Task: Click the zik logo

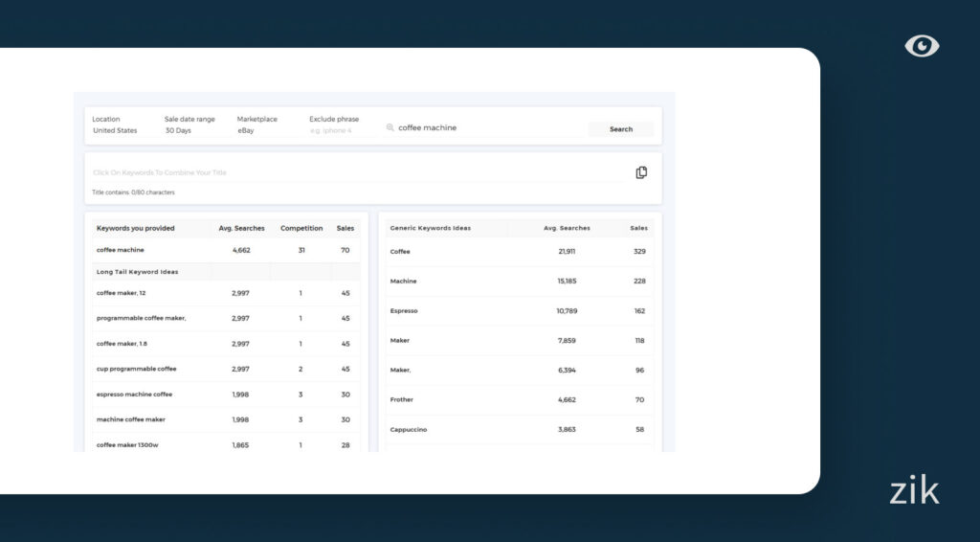Action: tap(914, 491)
